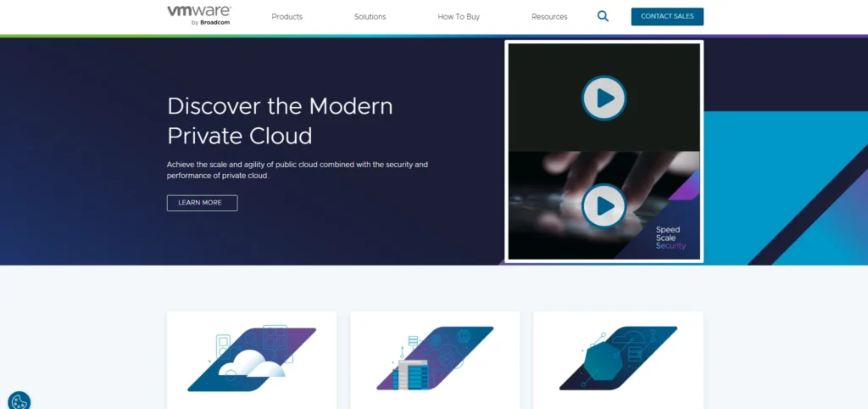Image resolution: width=868 pixels, height=409 pixels.
Task: Click the 'Discover the Modern Private Cloud' headline
Action: (280, 120)
